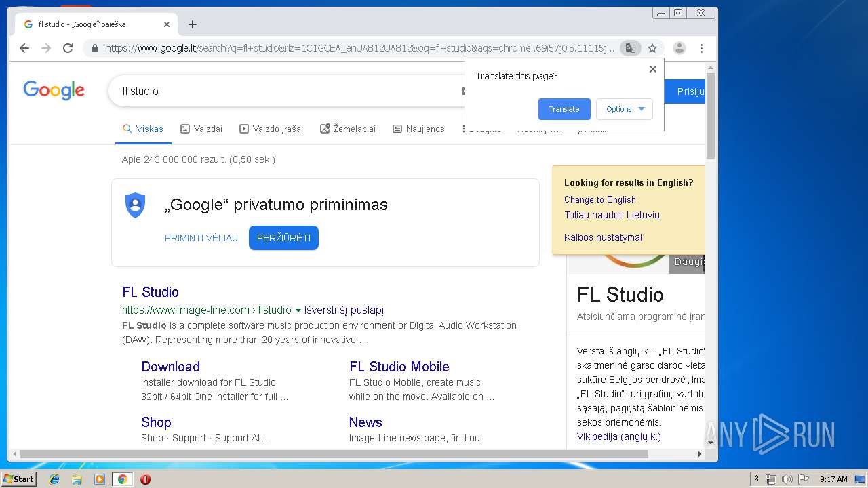This screenshot has width=868, height=488.
Task: Click the PERŽIŪRĖTI button
Action: click(283, 238)
